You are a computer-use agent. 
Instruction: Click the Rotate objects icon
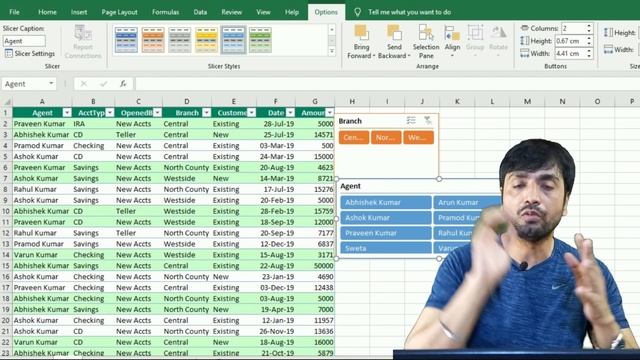(498, 42)
